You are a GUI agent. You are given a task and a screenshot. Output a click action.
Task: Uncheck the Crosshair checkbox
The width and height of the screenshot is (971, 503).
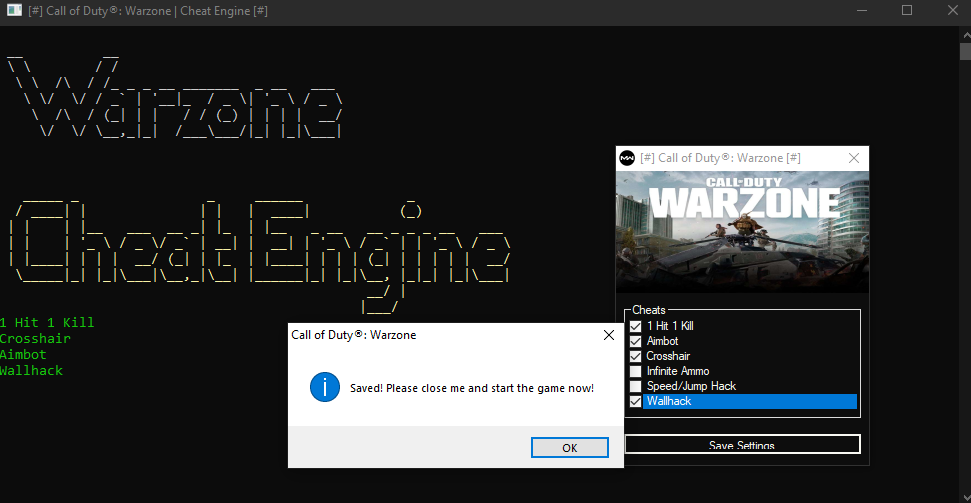635,356
